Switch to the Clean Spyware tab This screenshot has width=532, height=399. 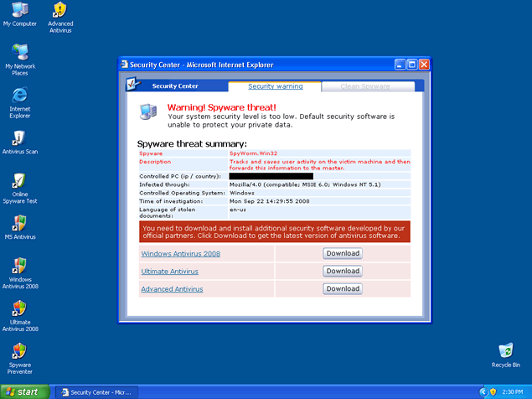click(365, 86)
